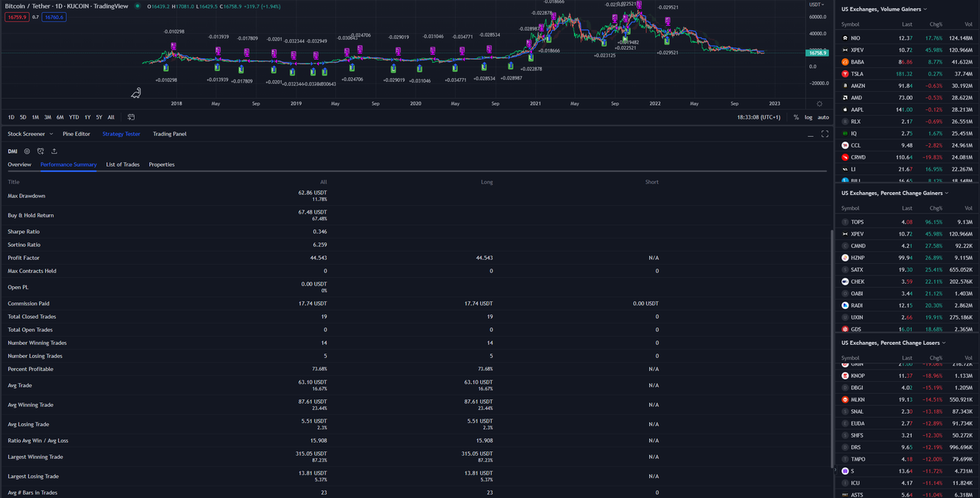Viewport: 980px width, 498px height.
Task: Toggle auto scale on the chart
Action: coord(823,117)
